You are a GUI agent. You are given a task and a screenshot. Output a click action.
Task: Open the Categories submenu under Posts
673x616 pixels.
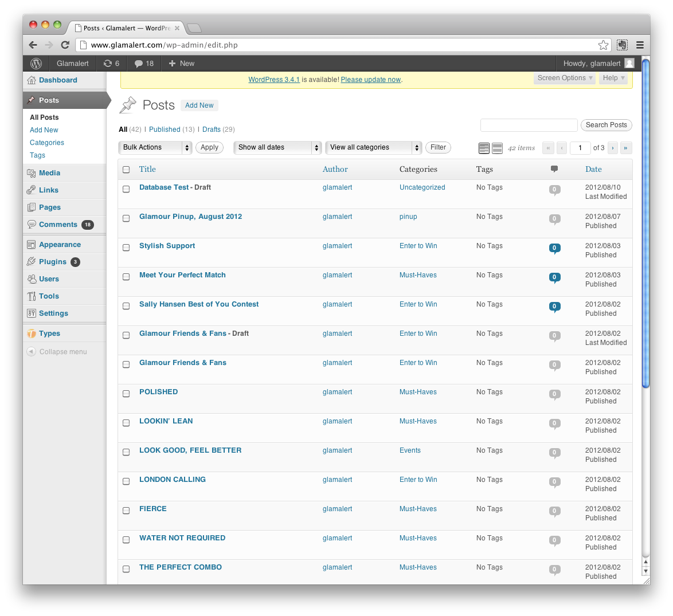(47, 143)
